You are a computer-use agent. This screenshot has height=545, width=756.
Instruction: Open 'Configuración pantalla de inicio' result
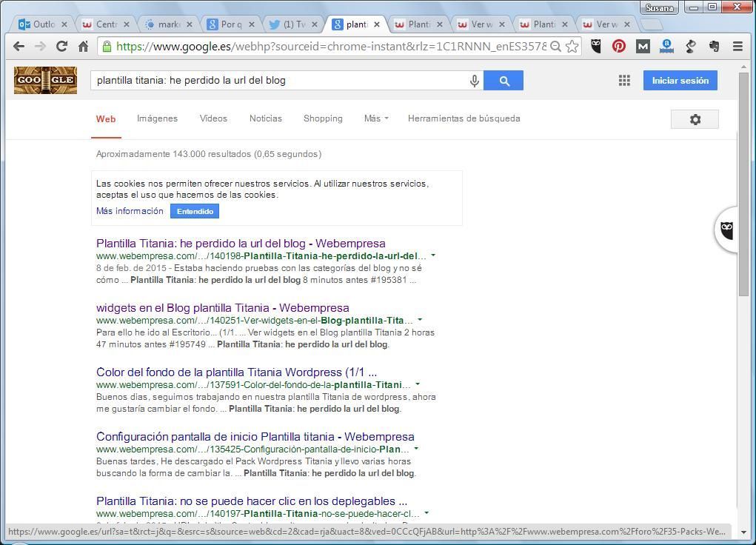coord(255,436)
